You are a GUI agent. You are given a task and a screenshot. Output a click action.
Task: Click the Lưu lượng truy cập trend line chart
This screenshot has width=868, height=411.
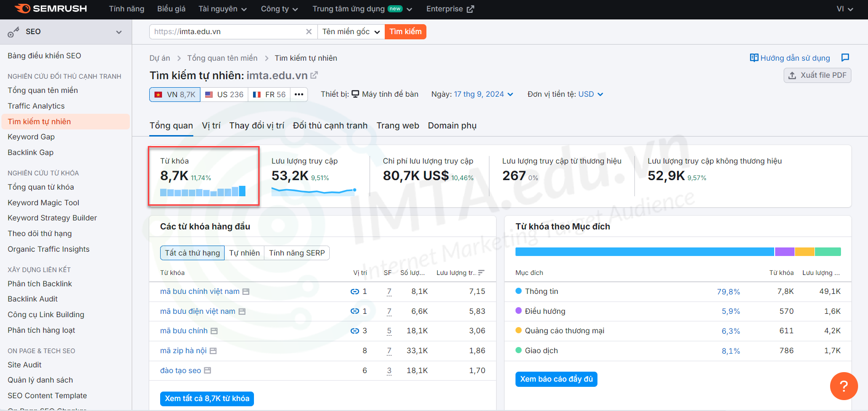click(x=314, y=191)
